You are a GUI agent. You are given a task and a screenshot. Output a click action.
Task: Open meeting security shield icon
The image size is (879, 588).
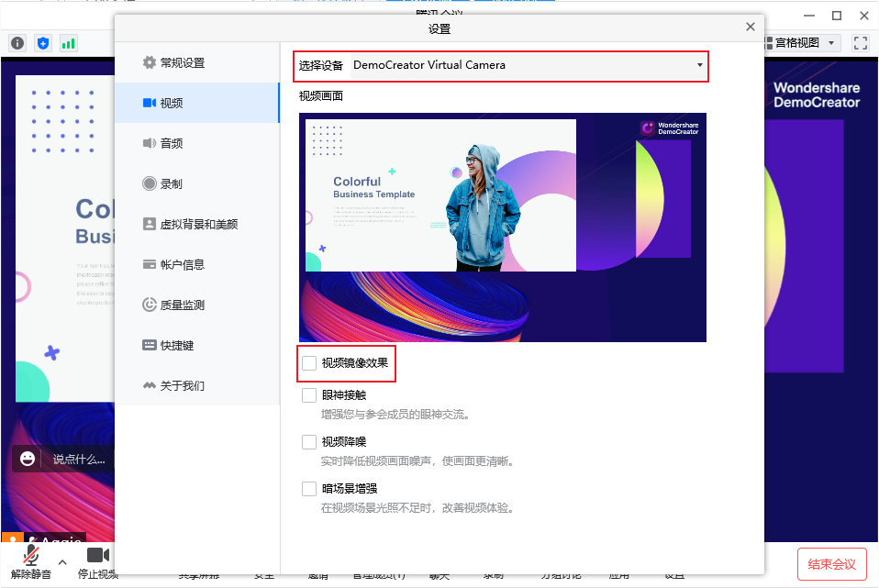pyautogui.click(x=42, y=42)
